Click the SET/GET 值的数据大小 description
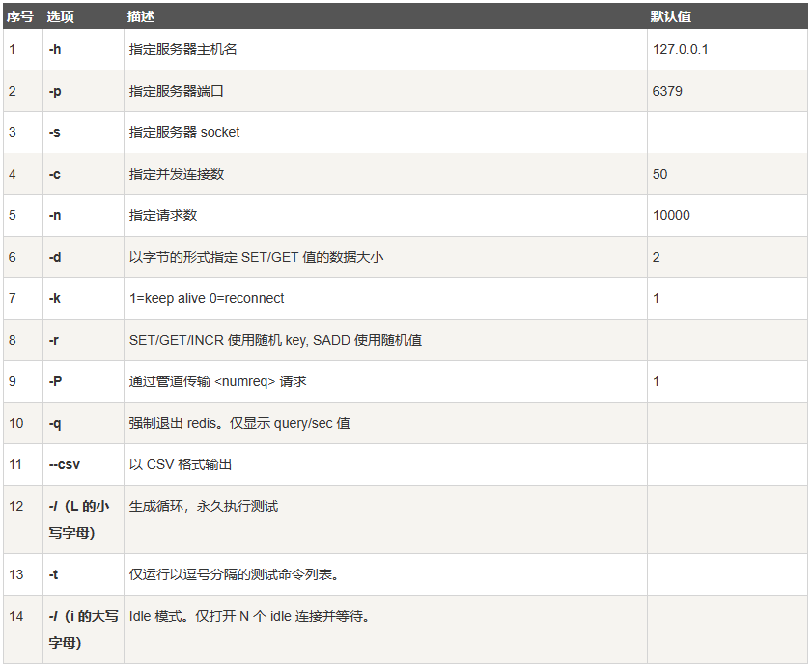Viewport: 812px width, 668px height. (256, 257)
